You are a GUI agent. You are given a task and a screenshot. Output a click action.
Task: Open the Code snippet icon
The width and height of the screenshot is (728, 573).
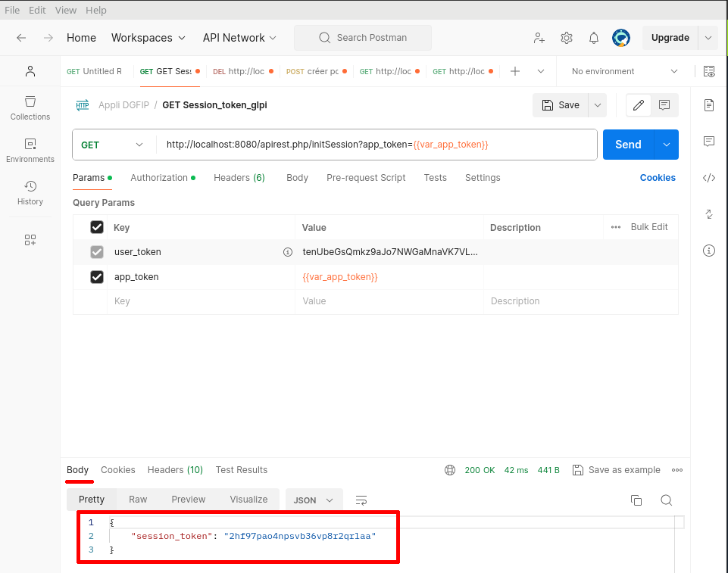pos(709,178)
